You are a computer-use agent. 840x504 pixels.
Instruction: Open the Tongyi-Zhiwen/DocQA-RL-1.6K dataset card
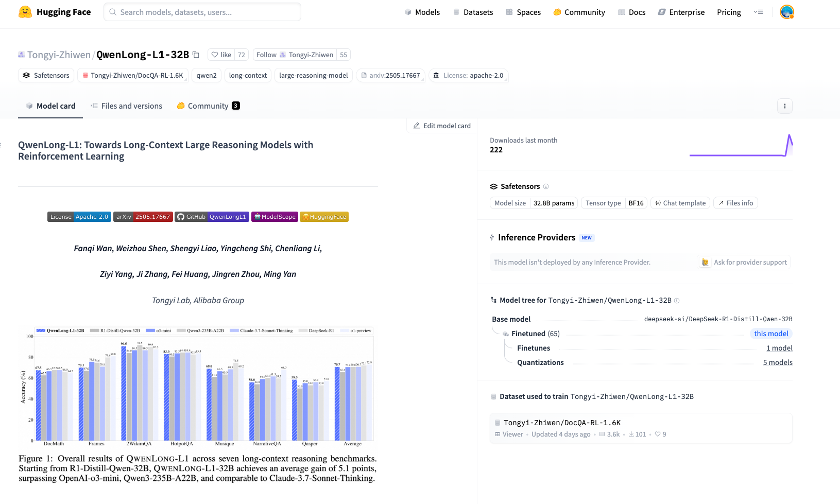coord(641,428)
